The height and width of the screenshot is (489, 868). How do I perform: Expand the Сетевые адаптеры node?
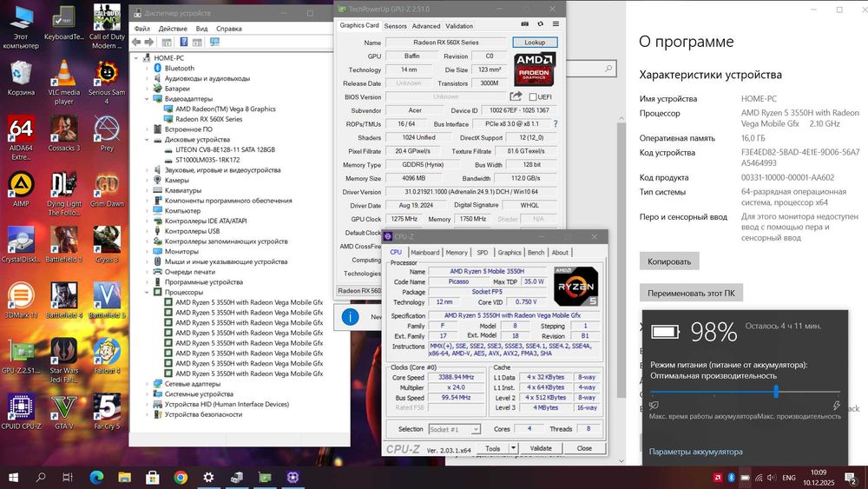coord(147,384)
